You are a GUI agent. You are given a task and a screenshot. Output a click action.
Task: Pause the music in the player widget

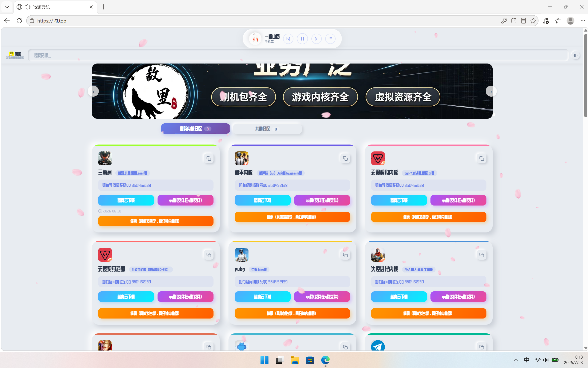click(302, 39)
